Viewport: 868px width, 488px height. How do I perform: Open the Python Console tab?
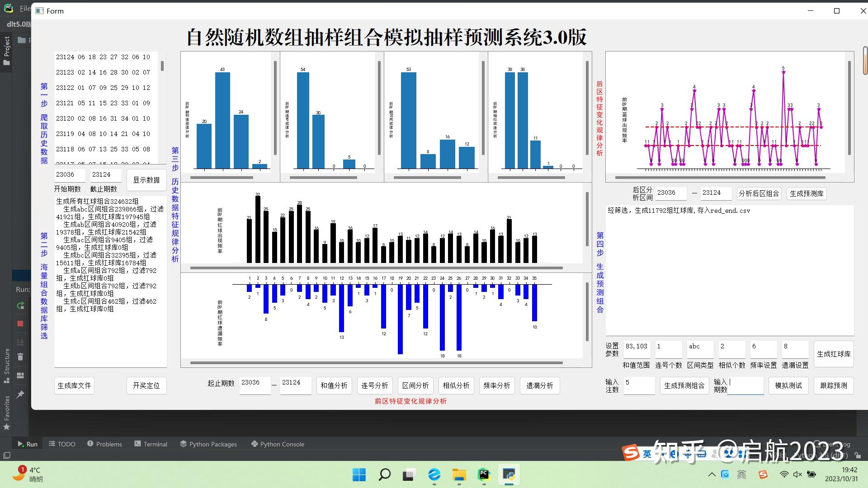278,444
